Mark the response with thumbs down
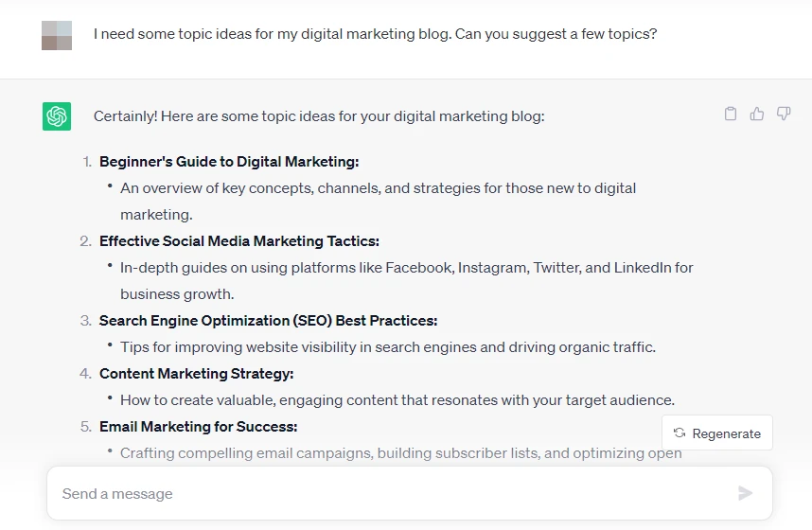The width and height of the screenshot is (812, 530). coord(784,114)
